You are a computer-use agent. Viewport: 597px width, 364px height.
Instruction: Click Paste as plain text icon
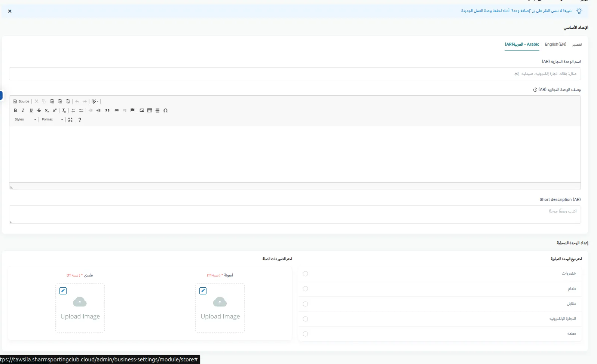click(x=60, y=101)
